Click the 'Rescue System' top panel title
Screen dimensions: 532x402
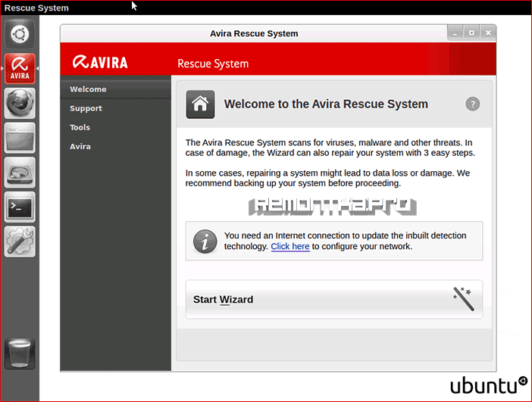coord(36,8)
